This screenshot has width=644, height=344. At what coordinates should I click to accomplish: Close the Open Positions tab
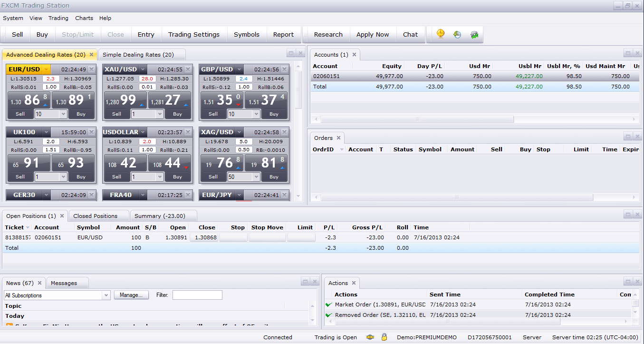coord(62,216)
